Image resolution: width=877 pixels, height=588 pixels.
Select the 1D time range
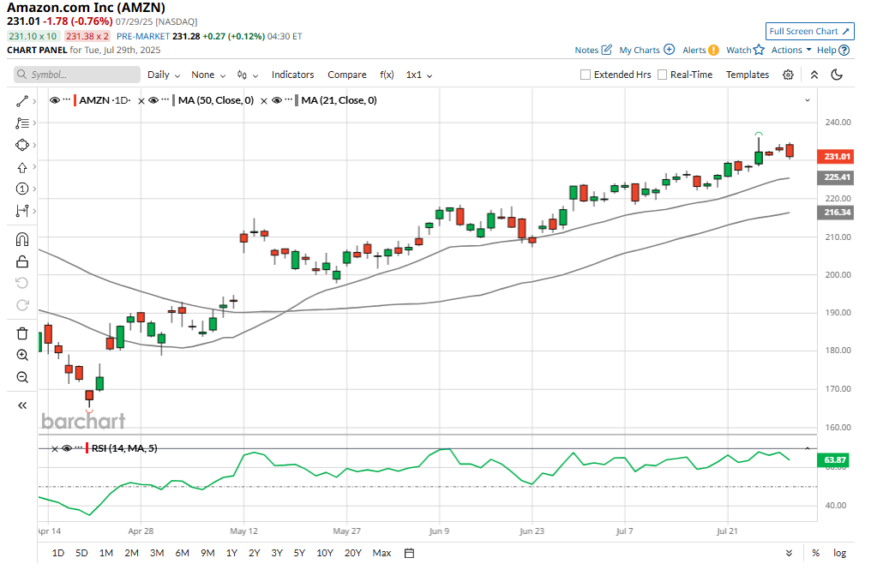58,554
